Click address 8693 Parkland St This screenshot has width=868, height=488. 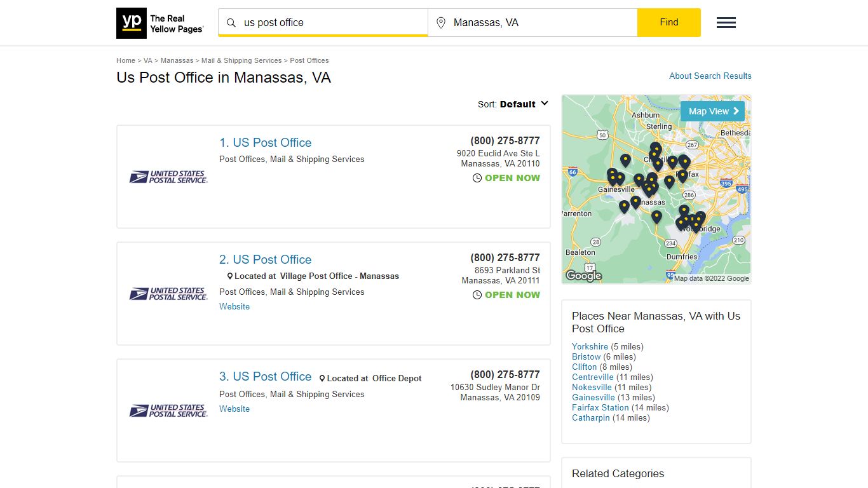(507, 270)
